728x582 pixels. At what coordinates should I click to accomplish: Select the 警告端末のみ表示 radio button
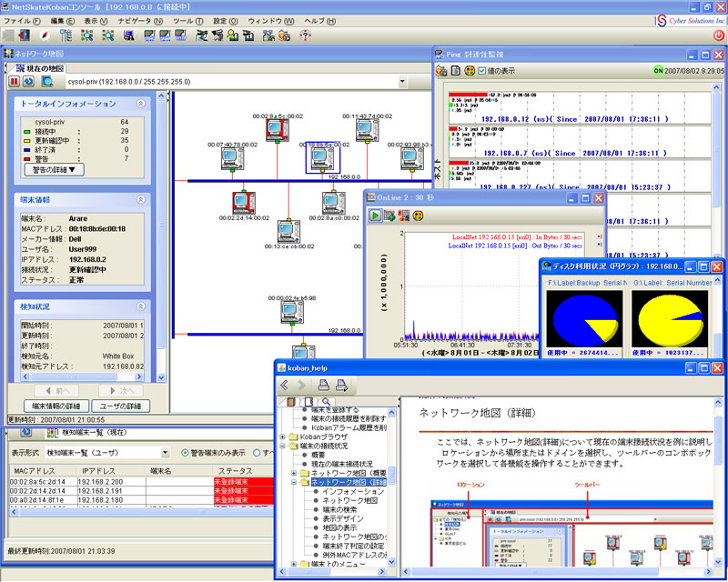point(185,453)
